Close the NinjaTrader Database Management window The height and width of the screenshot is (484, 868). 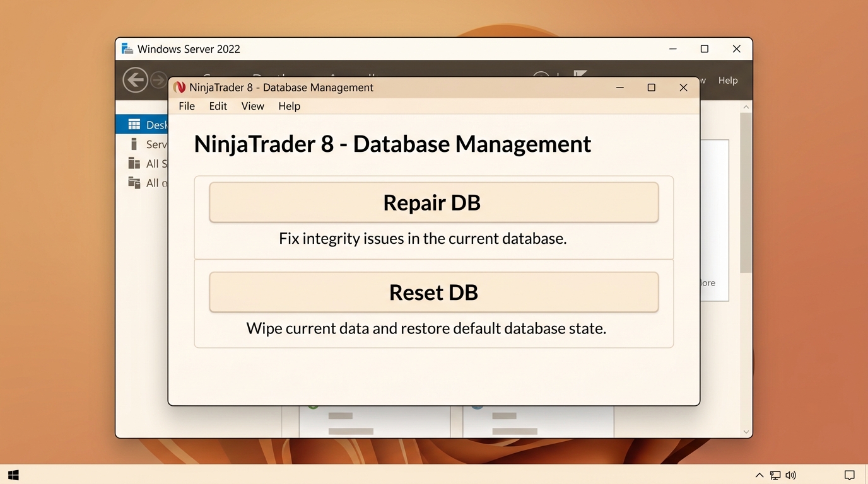point(683,88)
